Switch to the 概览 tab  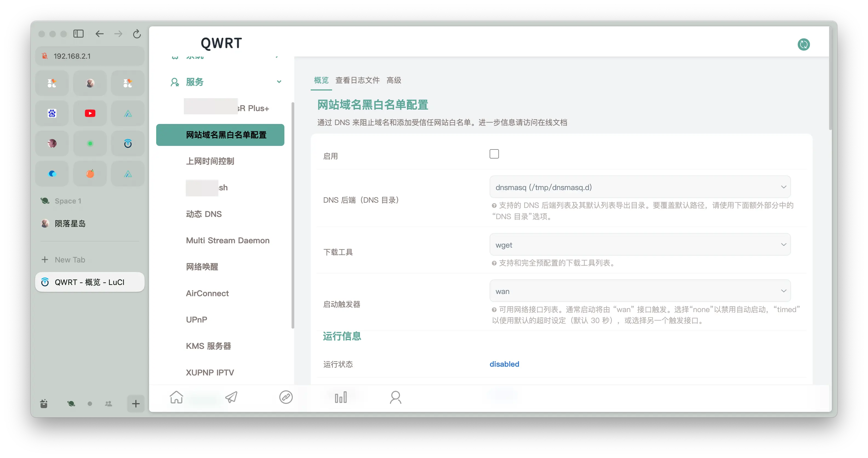point(321,80)
